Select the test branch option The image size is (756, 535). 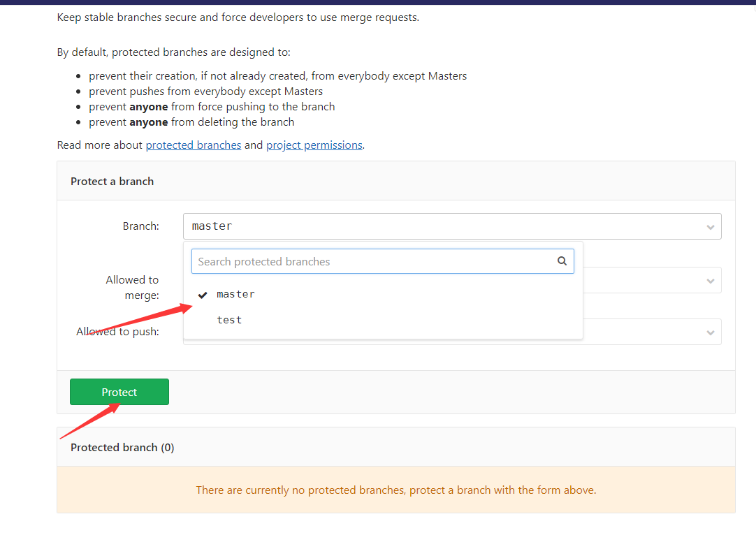pos(229,320)
